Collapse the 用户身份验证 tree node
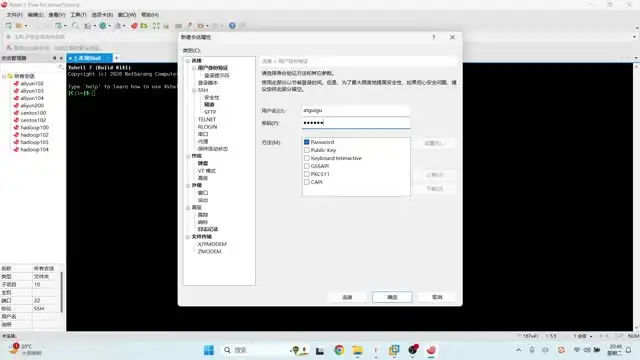 (194, 68)
